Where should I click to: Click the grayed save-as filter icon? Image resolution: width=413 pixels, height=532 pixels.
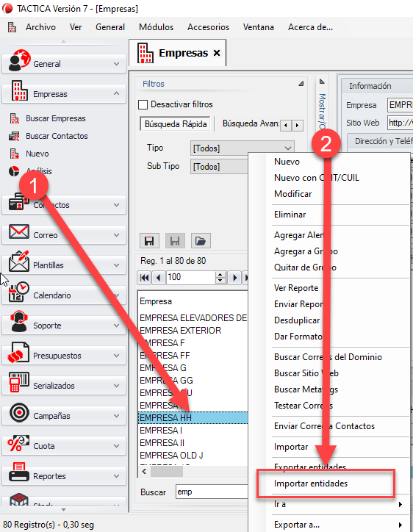tap(175, 241)
